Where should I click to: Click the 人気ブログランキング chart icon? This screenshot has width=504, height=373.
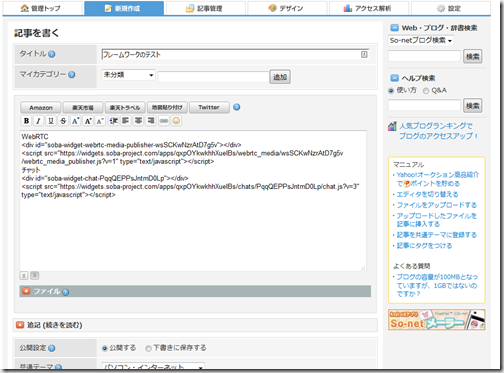click(x=392, y=126)
